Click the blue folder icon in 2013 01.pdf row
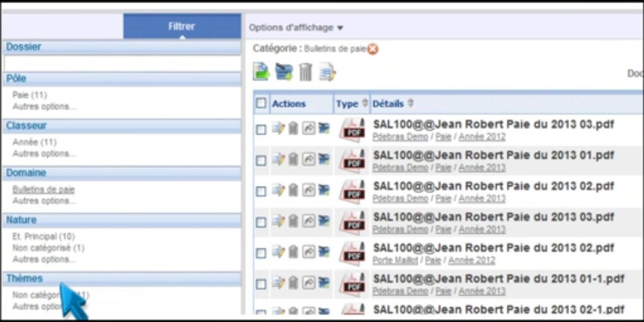Screen dimensions: 644x322 coord(324,159)
